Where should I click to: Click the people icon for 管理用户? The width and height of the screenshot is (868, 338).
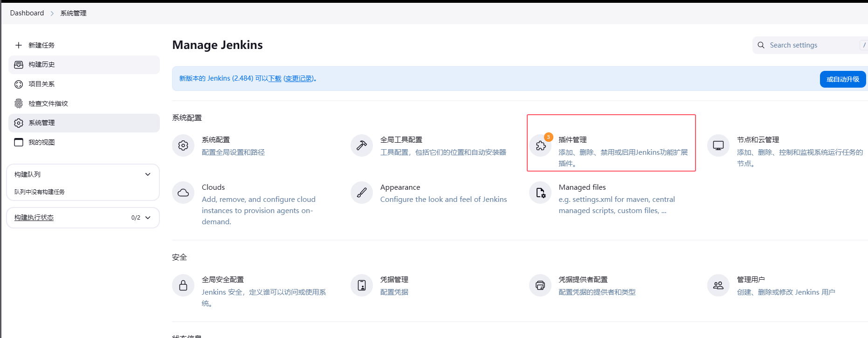[x=718, y=285]
